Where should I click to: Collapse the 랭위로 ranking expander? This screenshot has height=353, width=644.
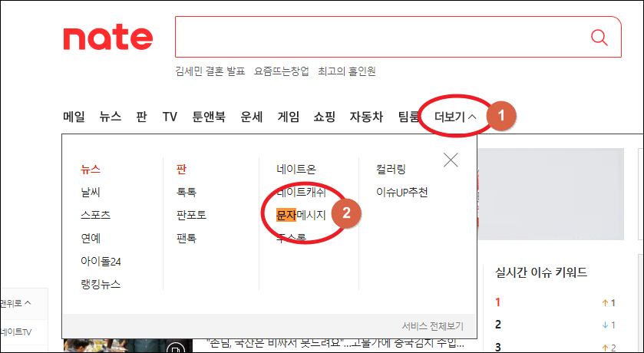click(15, 303)
